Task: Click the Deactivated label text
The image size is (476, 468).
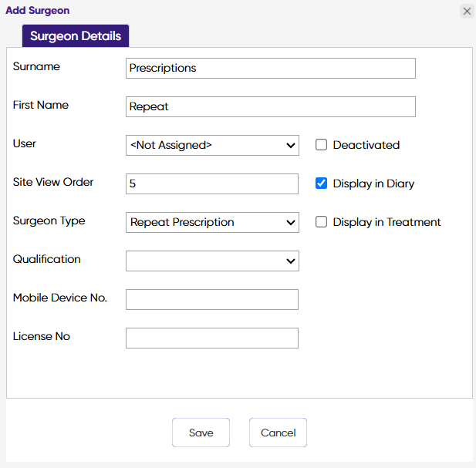Action: [366, 145]
